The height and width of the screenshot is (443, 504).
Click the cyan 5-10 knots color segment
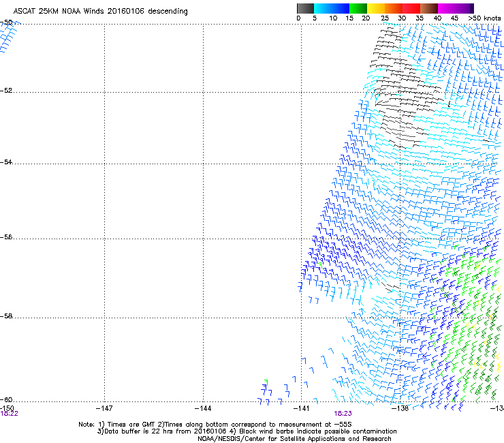[x=323, y=8]
